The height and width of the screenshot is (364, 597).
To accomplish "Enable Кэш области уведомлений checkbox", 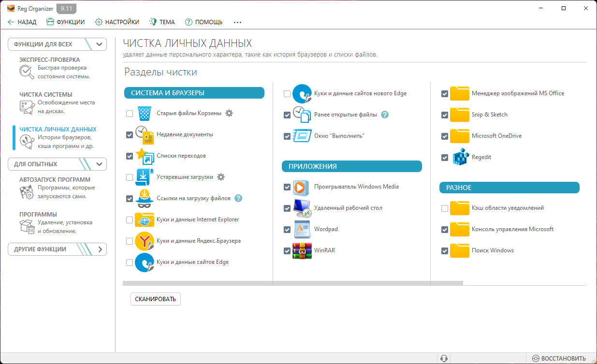I will [445, 208].
